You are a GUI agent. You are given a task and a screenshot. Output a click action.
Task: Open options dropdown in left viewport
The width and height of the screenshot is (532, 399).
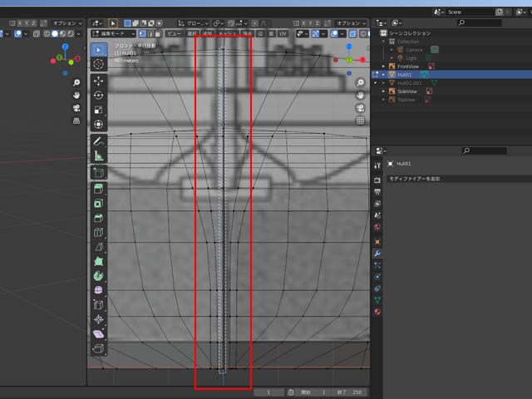[66, 23]
